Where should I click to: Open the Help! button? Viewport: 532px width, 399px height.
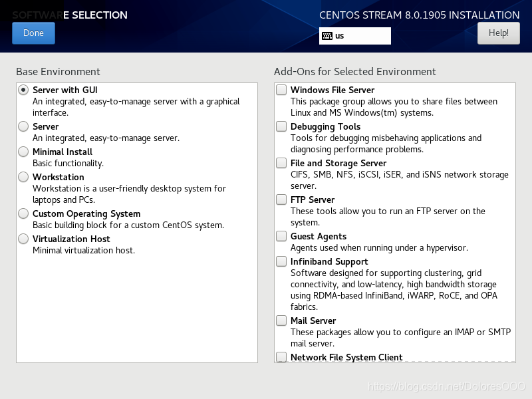[x=498, y=33]
